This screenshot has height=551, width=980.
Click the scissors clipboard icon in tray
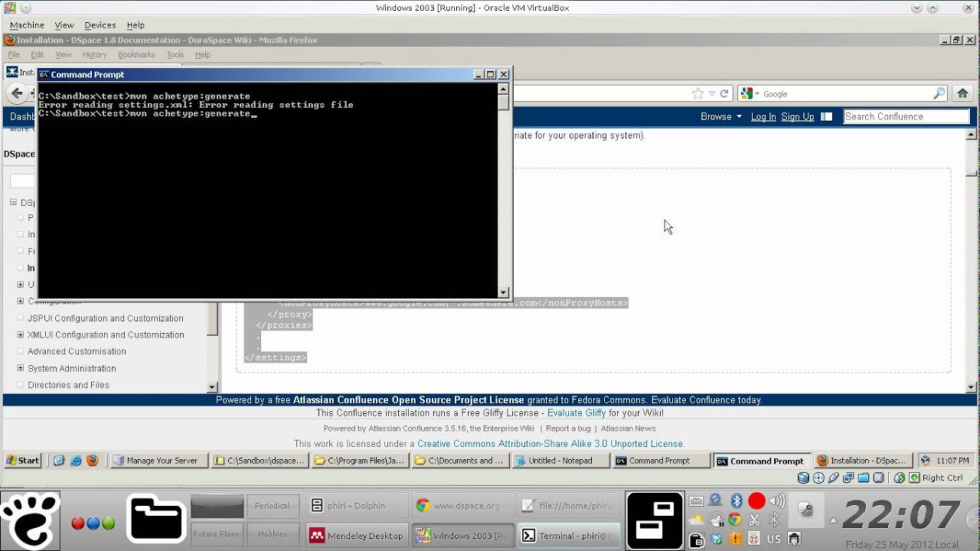(754, 520)
